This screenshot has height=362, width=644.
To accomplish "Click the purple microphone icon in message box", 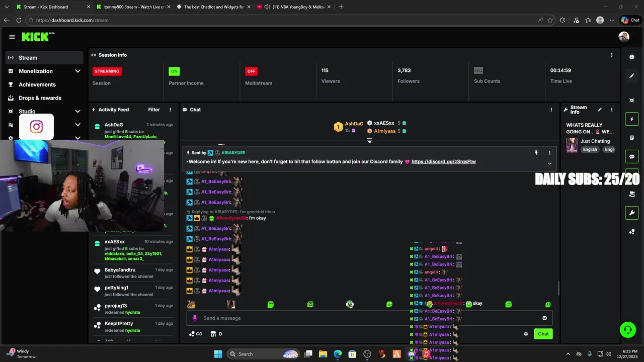I will click(x=195, y=318).
